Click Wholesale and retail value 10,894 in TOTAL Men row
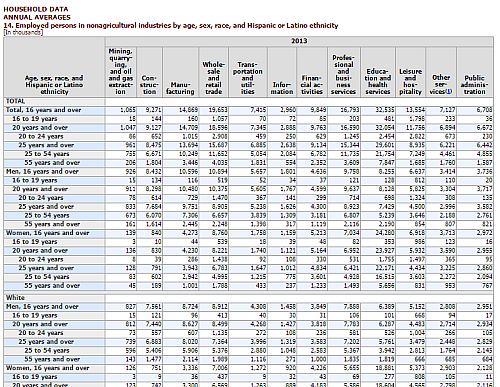The image size is (500, 387). tap(218, 171)
